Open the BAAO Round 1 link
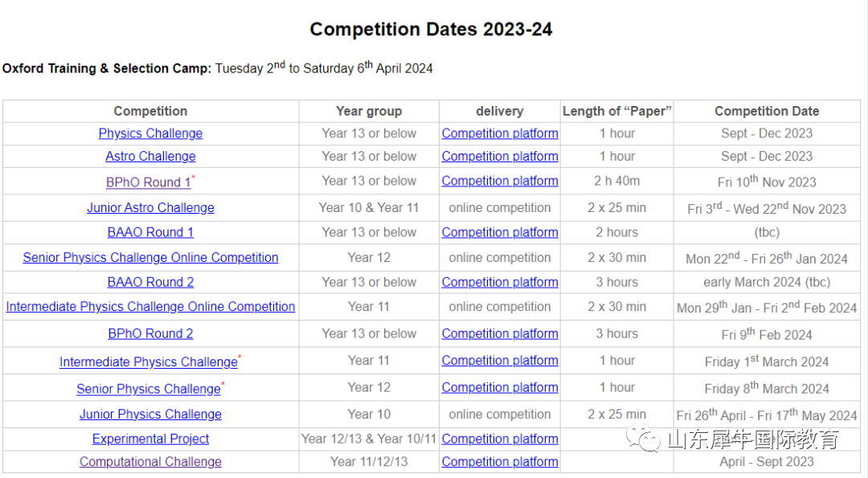 click(150, 232)
